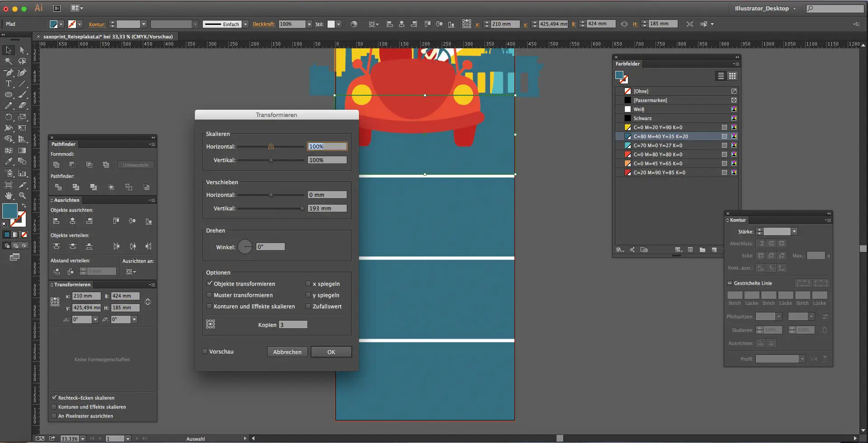Click the Pathfinder panel tab
Image resolution: width=868 pixels, height=443 pixels.
(x=63, y=144)
